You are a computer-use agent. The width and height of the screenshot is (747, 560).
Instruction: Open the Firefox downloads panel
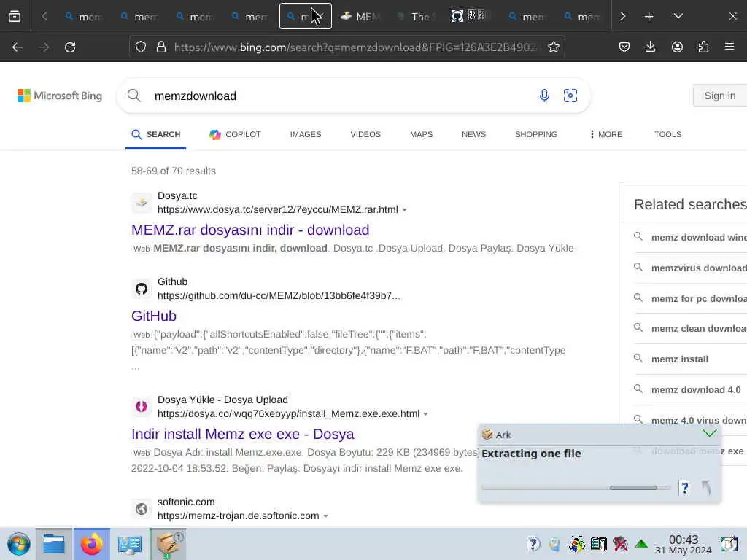pos(650,47)
